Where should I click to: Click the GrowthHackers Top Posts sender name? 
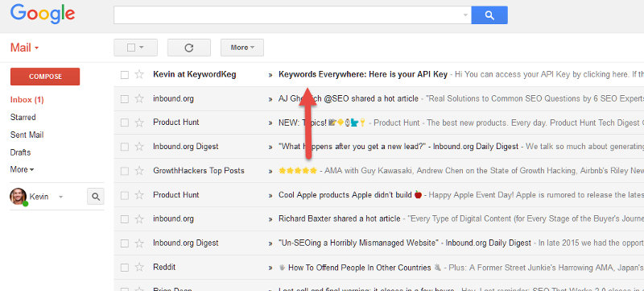tap(199, 171)
